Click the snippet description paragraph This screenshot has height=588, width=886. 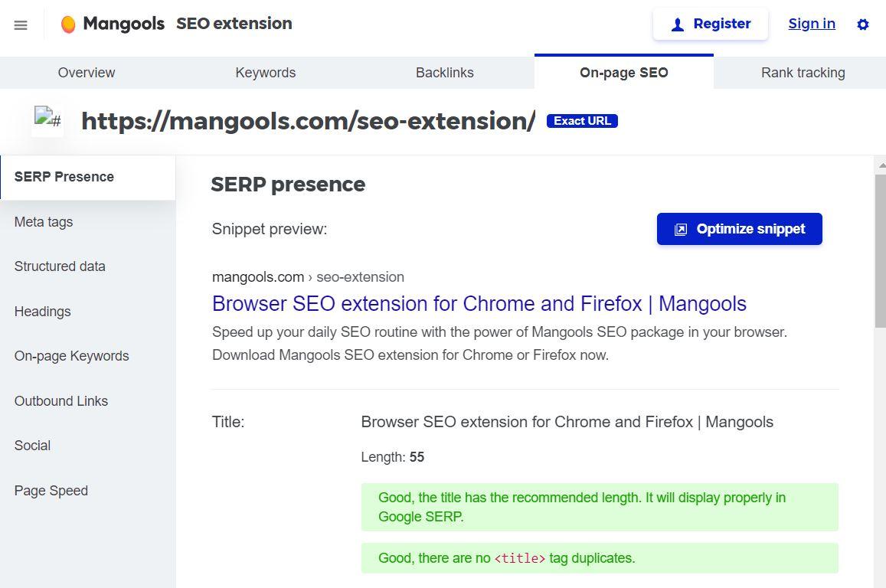pos(499,344)
